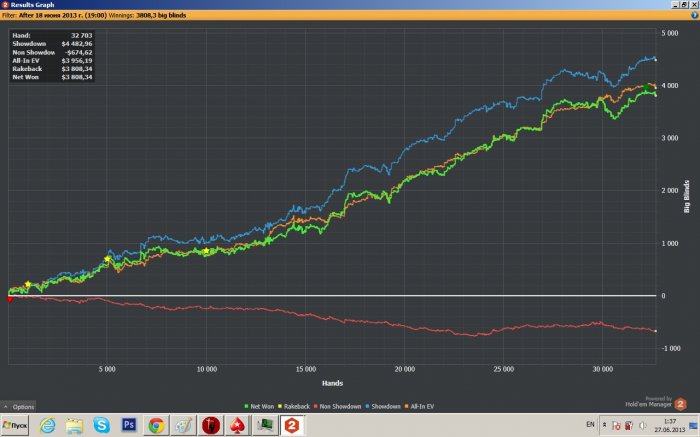Show hidden tray icons arrow
The width and height of the screenshot is (700, 437).
coord(604,425)
